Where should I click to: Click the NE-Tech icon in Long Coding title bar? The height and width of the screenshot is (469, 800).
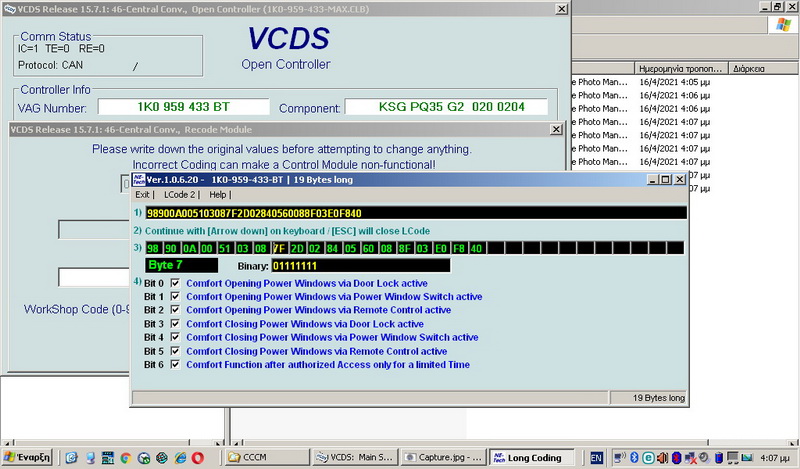point(139,179)
